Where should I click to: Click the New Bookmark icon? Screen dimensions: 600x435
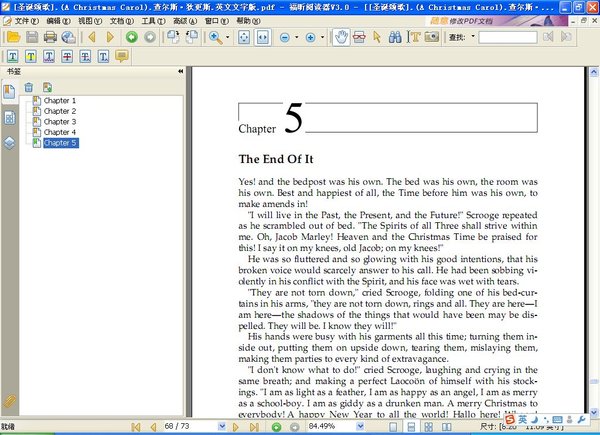click(x=47, y=87)
